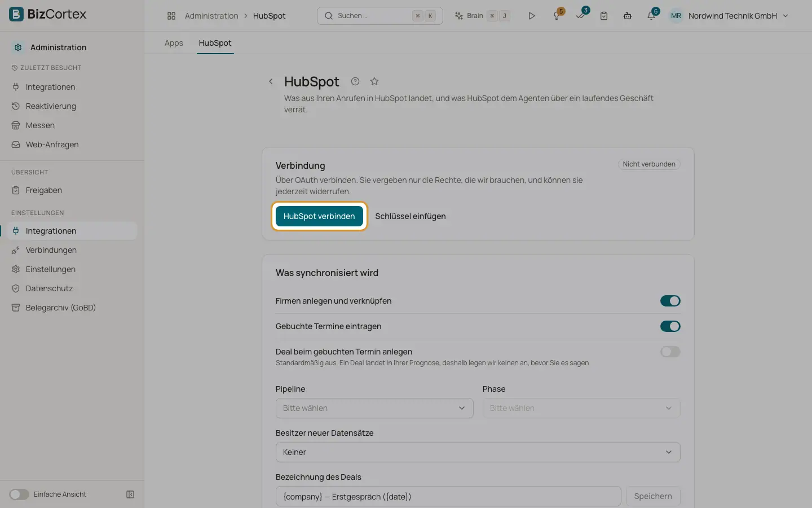The height and width of the screenshot is (508, 812).
Task: Open the robot agent icon in top bar
Action: [x=628, y=16]
